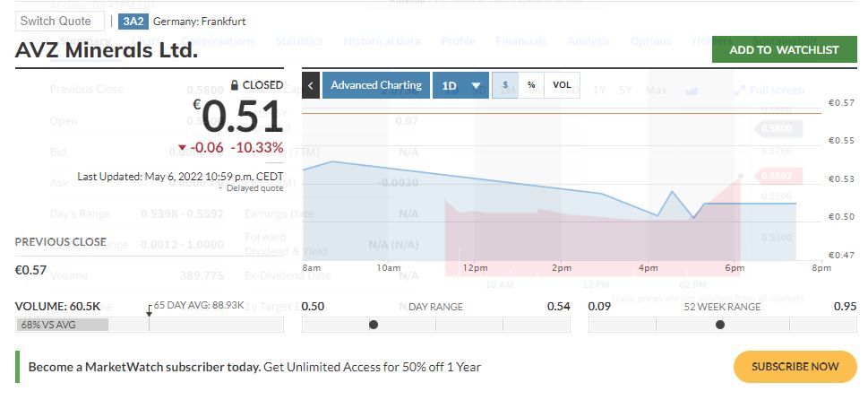Viewport: 868px width, 400px height.
Task: Enable the VOL chart overlay
Action: pyautogui.click(x=562, y=85)
